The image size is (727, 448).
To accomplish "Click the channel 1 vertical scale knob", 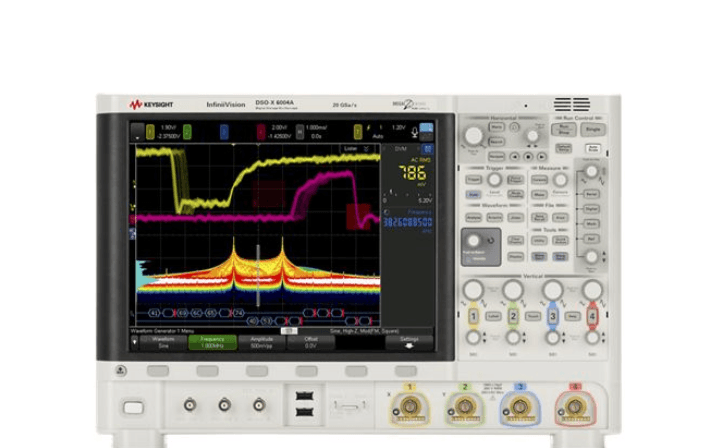I will [473, 290].
